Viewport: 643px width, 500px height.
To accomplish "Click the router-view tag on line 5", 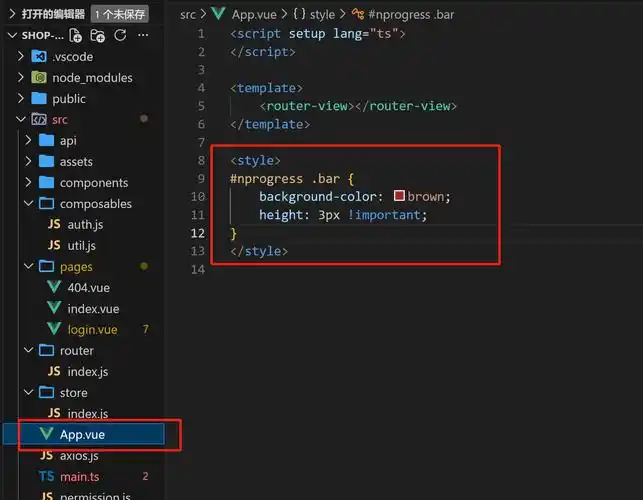I will 306,106.
